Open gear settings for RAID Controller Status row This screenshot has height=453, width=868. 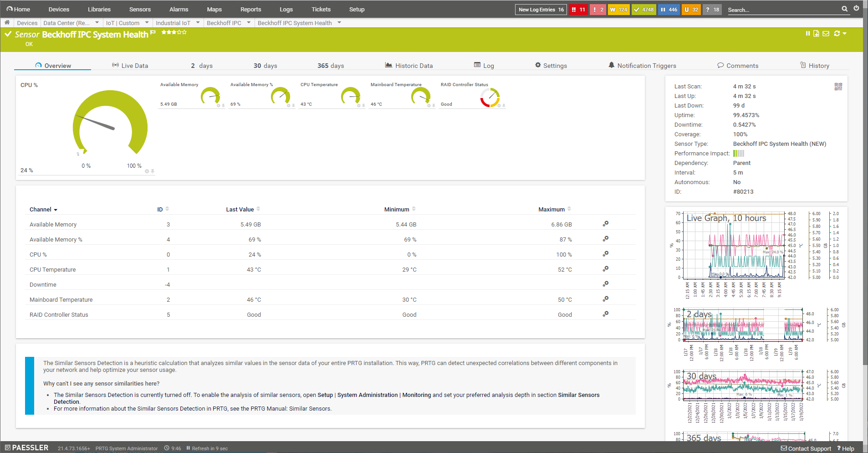pyautogui.click(x=605, y=314)
